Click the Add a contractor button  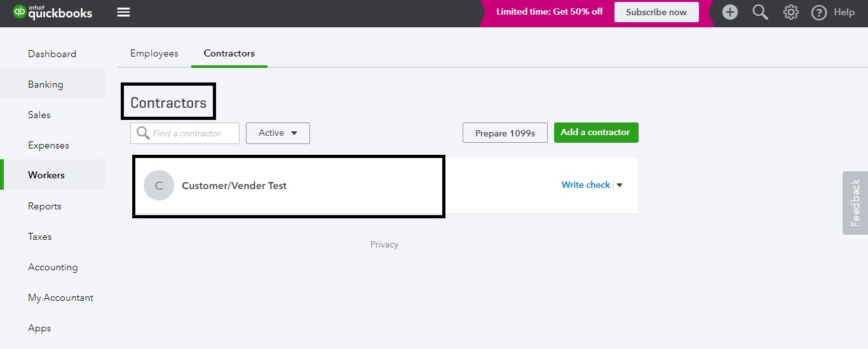coord(595,133)
